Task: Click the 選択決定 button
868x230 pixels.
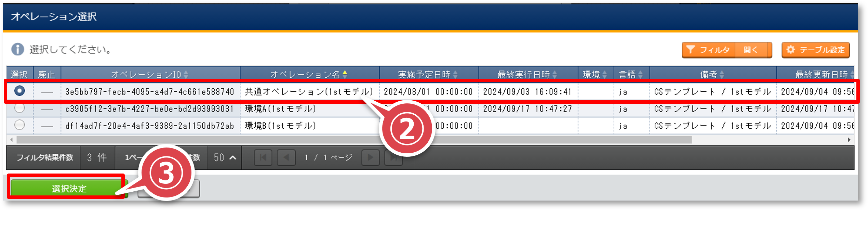Action: click(x=69, y=189)
